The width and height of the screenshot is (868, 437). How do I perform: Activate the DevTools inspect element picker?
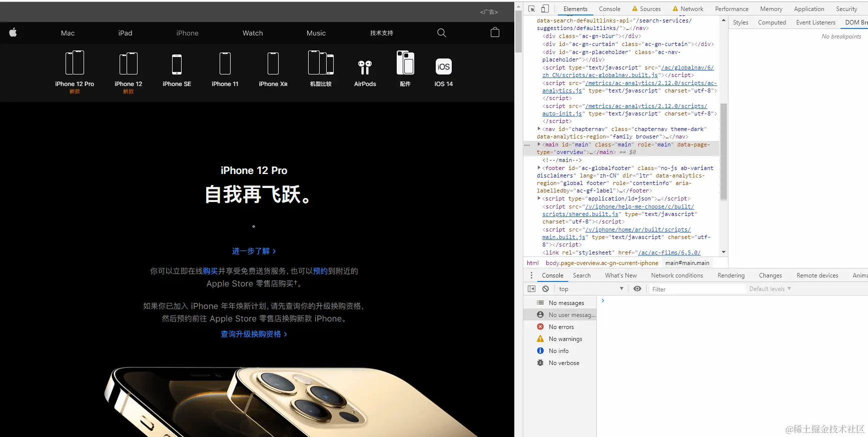tap(532, 8)
